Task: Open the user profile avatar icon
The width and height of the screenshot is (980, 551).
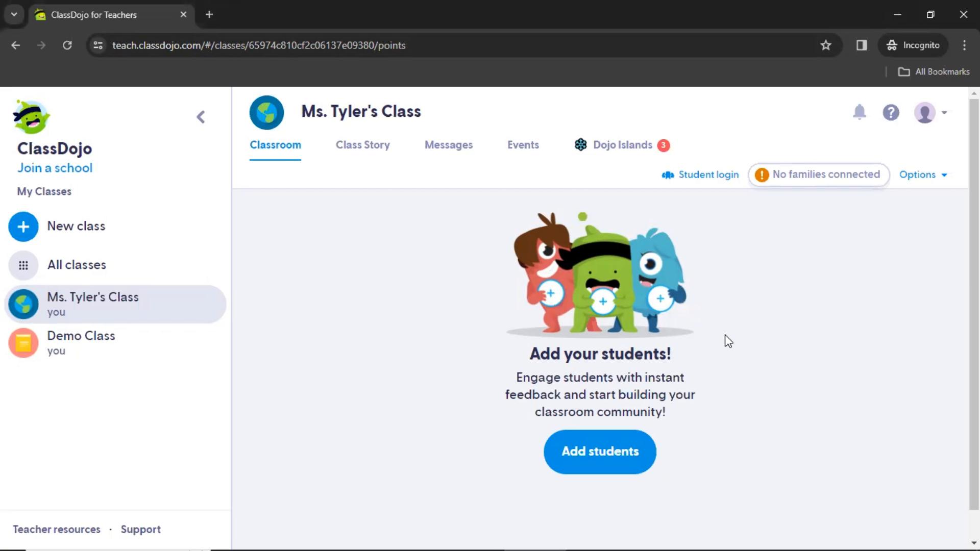Action: (925, 112)
